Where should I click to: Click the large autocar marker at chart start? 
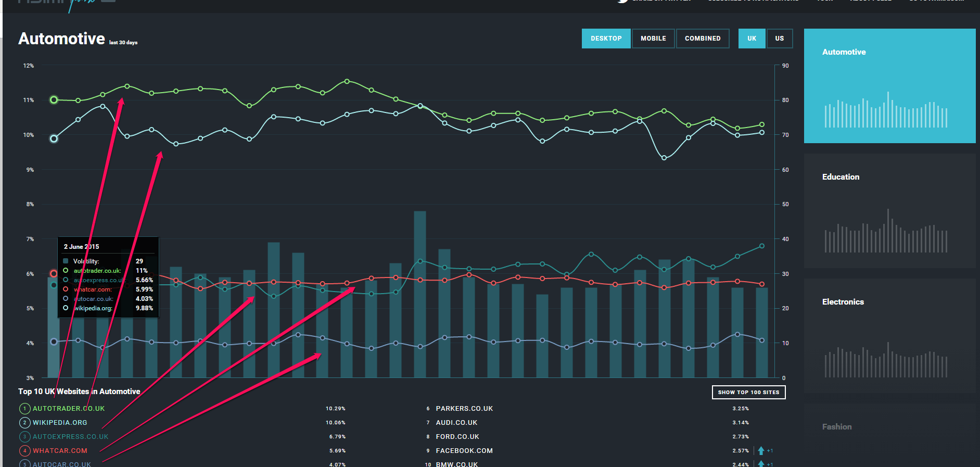point(54,342)
